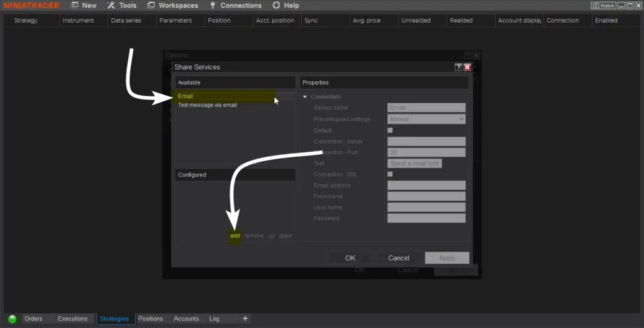Close the NinjaTrader main window
Screen dimensions: 644x328
(638, 5)
